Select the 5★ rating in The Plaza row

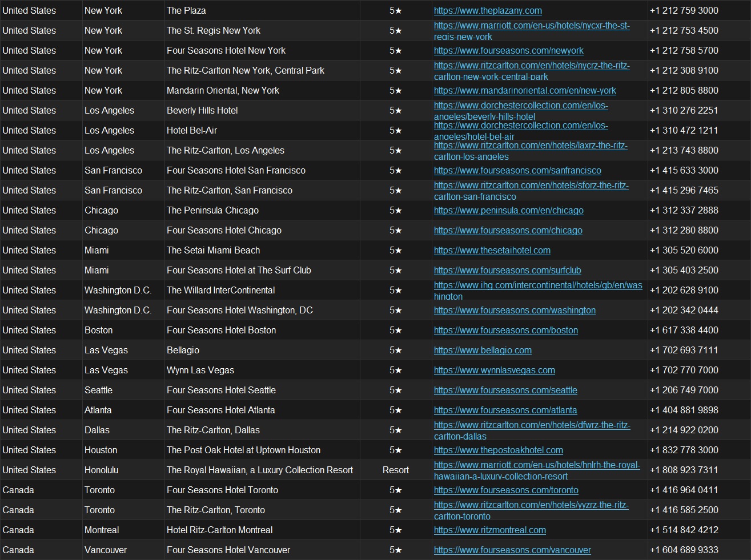tap(396, 10)
